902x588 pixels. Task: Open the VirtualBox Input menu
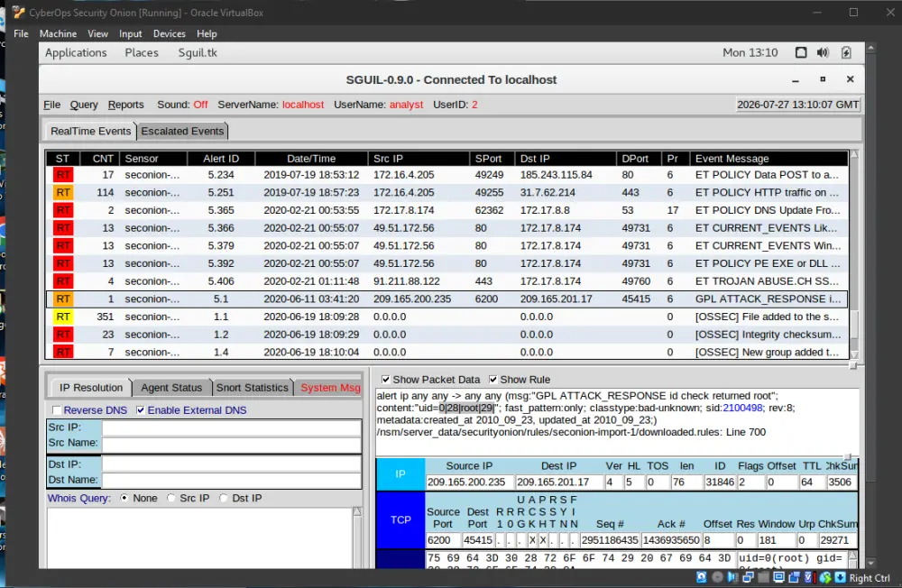(x=131, y=33)
